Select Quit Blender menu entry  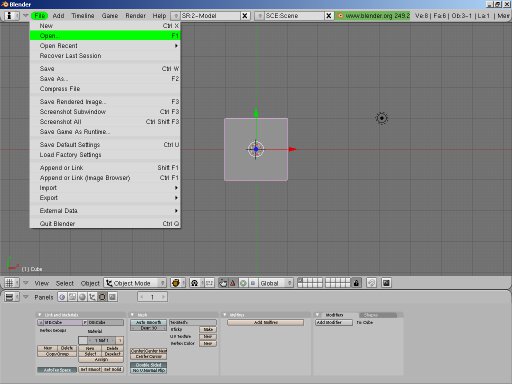click(105, 224)
